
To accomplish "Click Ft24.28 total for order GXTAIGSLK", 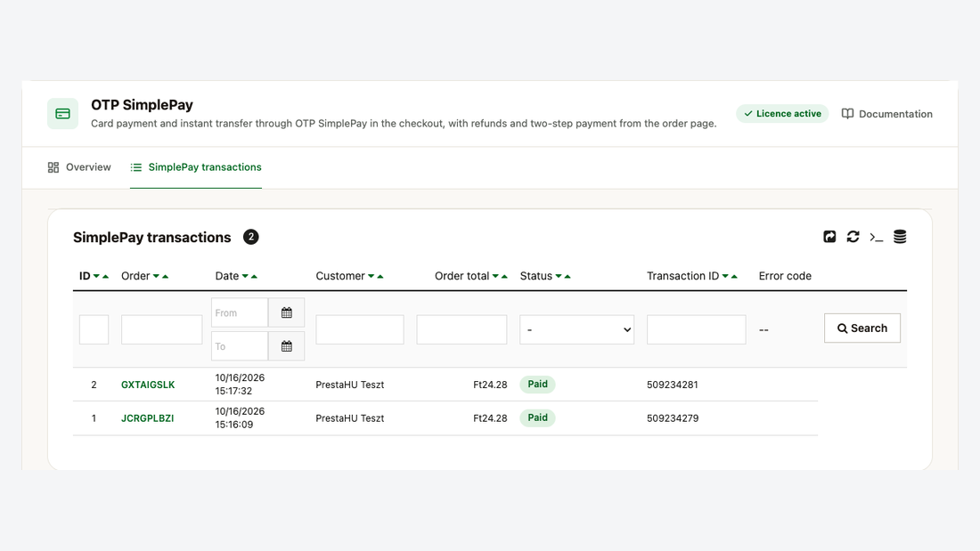I will click(x=490, y=385).
